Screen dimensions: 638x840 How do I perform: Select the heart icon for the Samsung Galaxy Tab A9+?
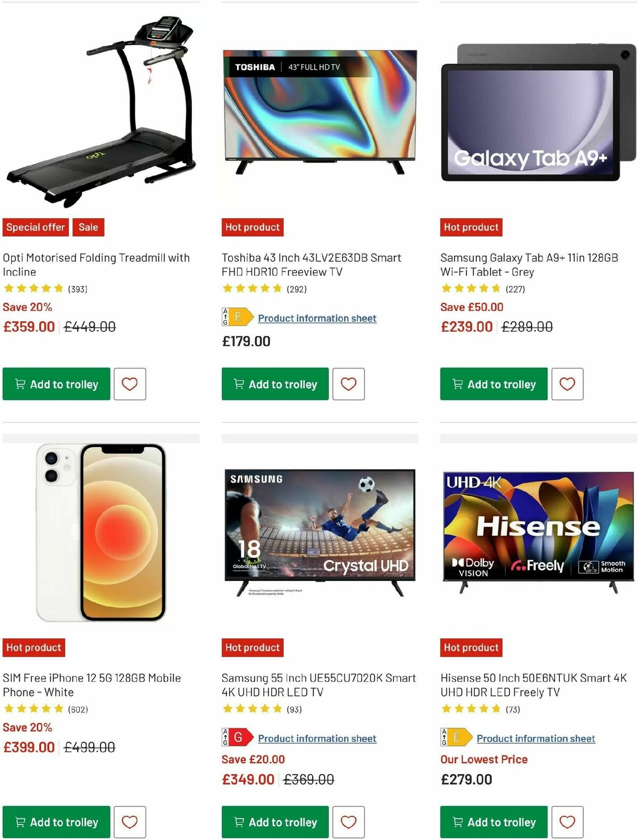[x=567, y=384]
